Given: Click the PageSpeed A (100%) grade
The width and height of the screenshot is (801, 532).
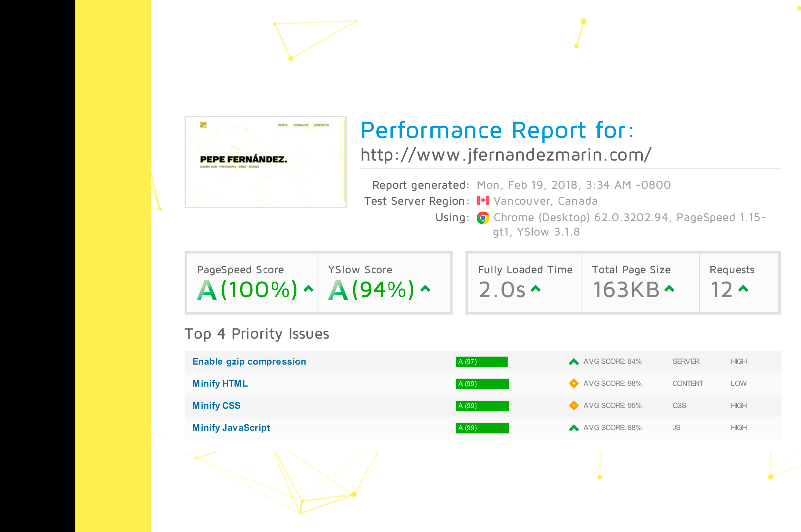Looking at the screenshot, I should click(247, 290).
